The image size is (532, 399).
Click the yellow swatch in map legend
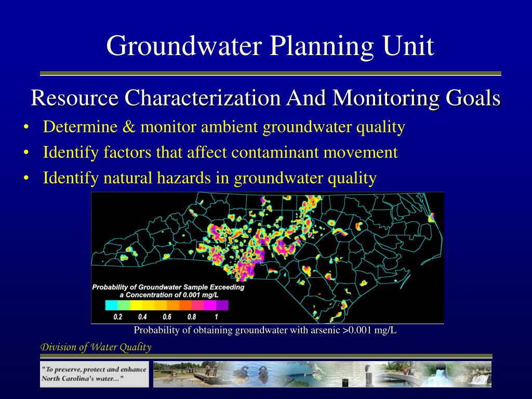pyautogui.click(x=136, y=305)
